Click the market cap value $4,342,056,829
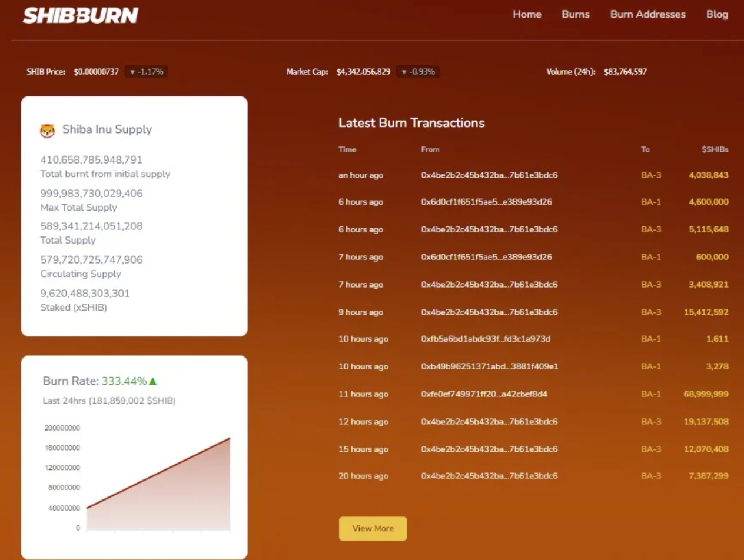Viewport: 744px width, 560px height. click(363, 72)
